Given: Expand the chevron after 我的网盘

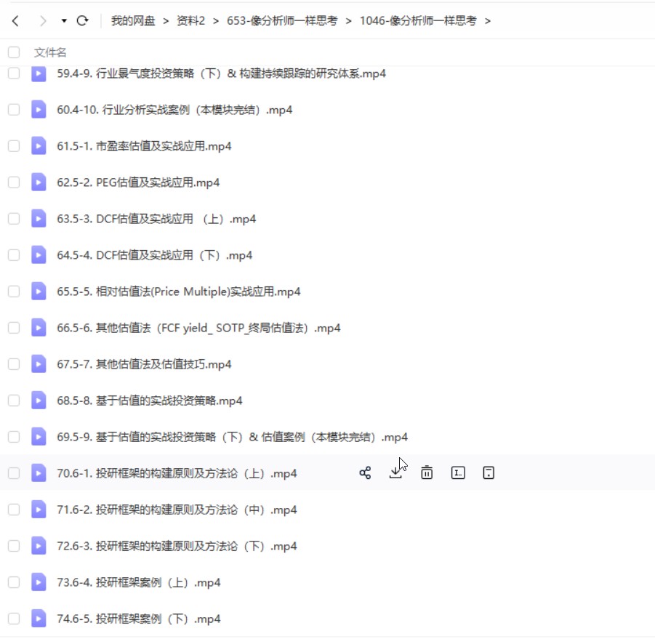Looking at the screenshot, I should 166,21.
